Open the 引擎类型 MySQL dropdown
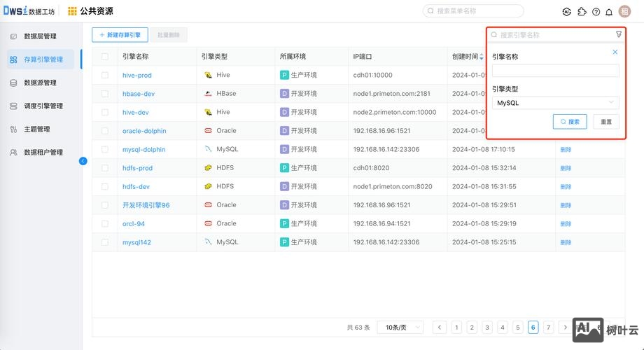 [555, 103]
